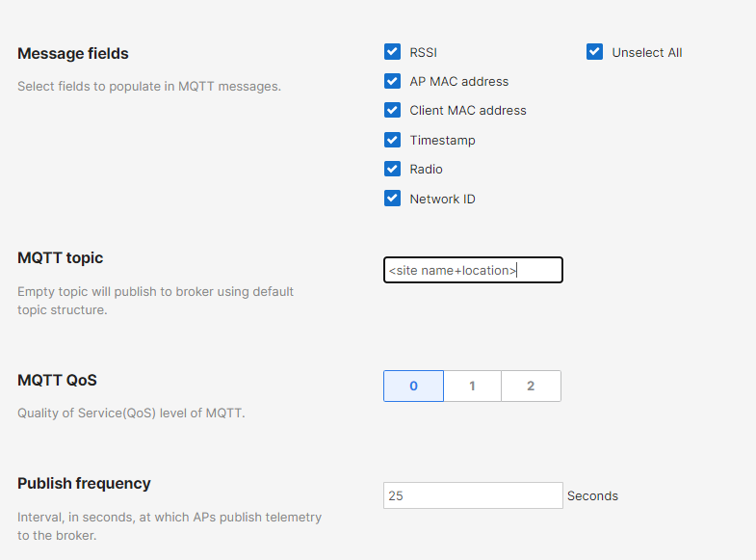Choose MQTT QoS level 1
The height and width of the screenshot is (560, 756).
472,386
